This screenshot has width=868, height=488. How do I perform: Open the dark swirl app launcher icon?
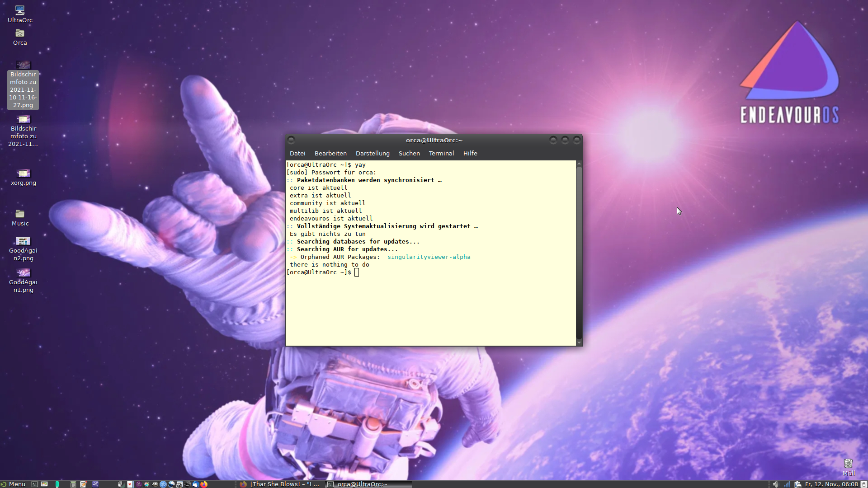tap(187, 484)
